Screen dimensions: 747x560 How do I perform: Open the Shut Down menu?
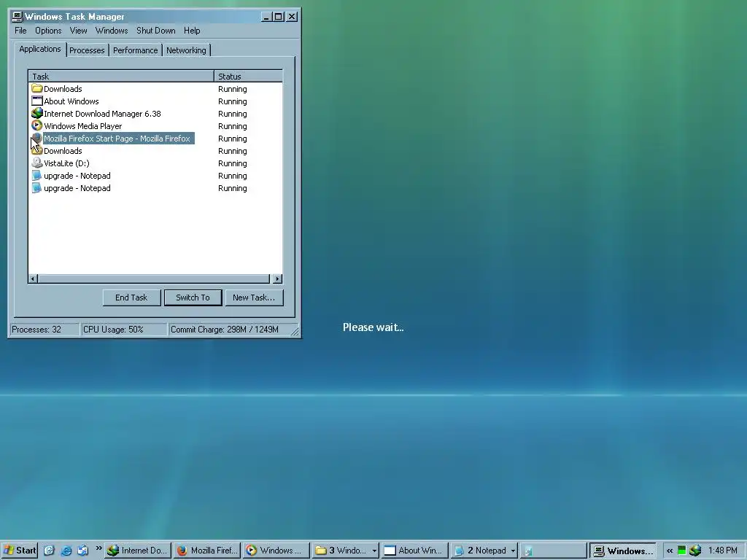pos(156,31)
